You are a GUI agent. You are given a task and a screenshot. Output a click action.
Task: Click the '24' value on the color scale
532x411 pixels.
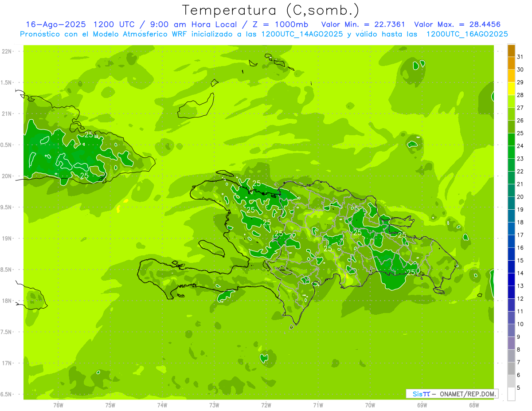[x=520, y=146]
